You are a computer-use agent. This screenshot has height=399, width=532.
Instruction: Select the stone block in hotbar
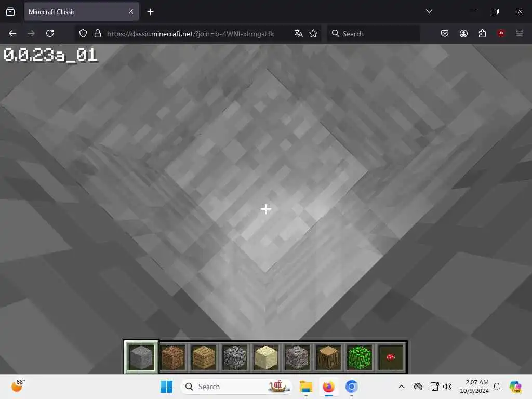[x=141, y=357]
